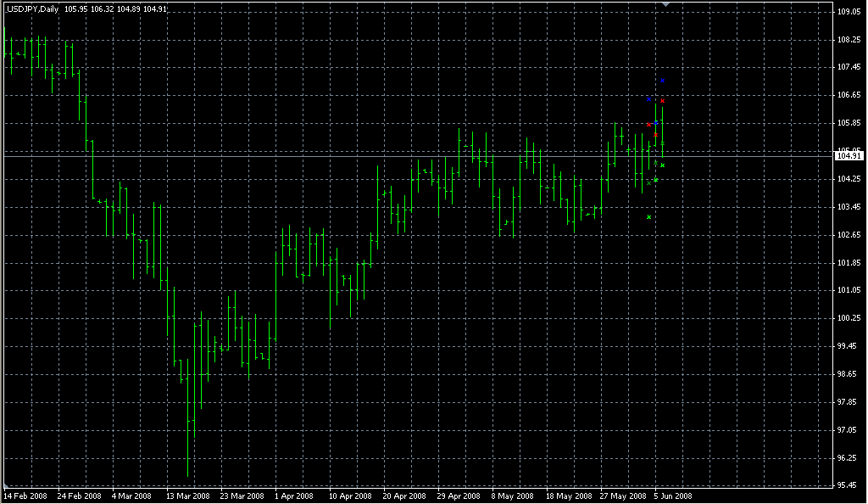Click the 13 Mar 2008 date label
This screenshot has height=504, width=868.
coord(188,496)
